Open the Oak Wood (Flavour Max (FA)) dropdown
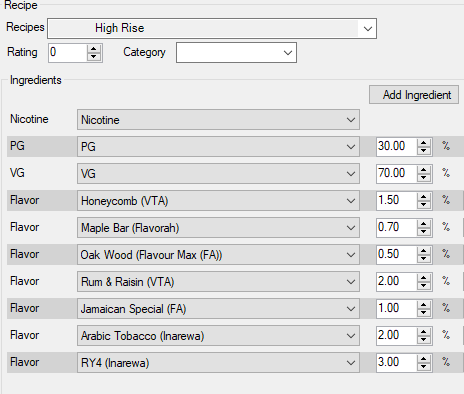 point(218,255)
